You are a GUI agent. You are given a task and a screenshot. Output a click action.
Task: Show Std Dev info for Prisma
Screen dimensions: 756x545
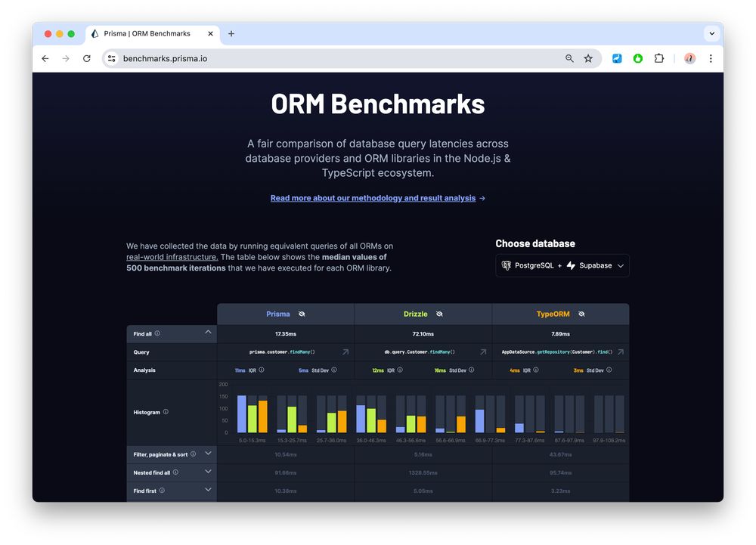point(334,370)
